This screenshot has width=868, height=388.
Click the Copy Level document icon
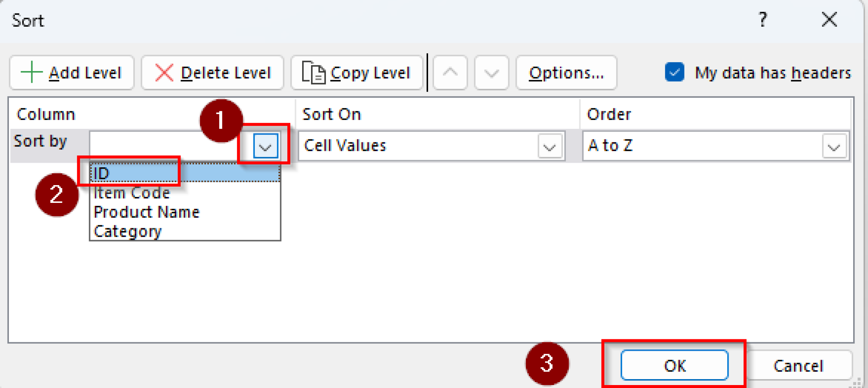tap(312, 72)
